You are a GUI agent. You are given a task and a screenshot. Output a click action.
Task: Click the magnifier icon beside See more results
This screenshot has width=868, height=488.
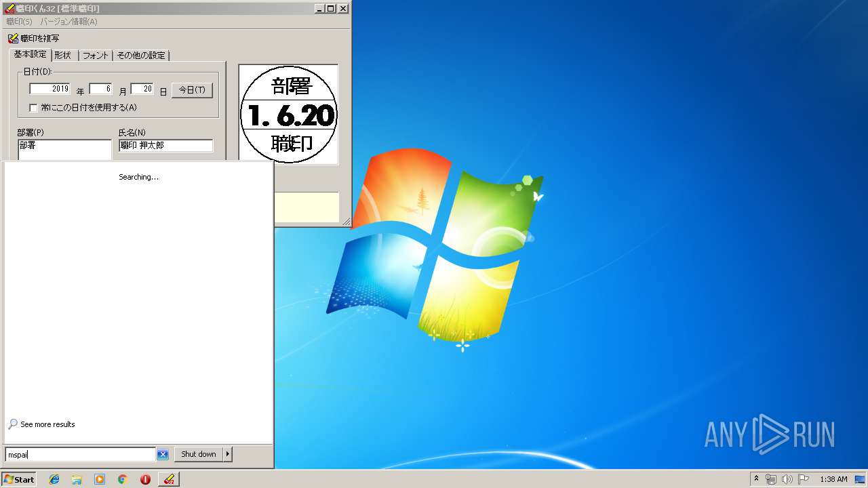13,424
